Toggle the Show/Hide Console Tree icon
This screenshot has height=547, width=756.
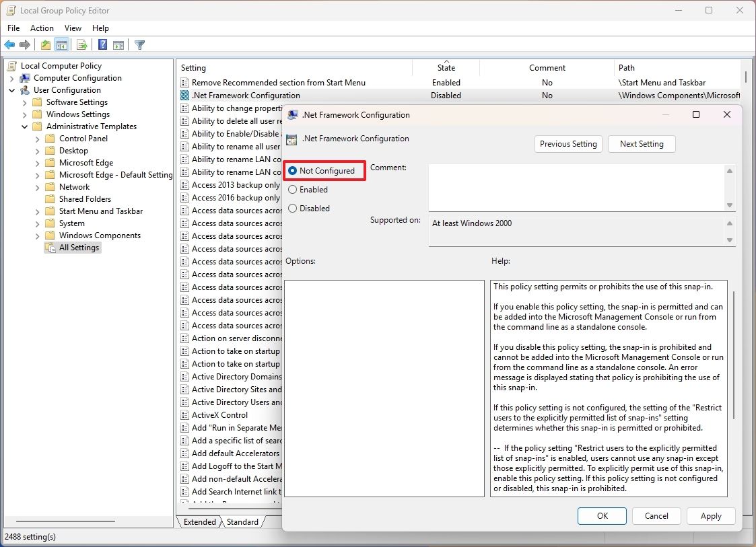pos(61,44)
